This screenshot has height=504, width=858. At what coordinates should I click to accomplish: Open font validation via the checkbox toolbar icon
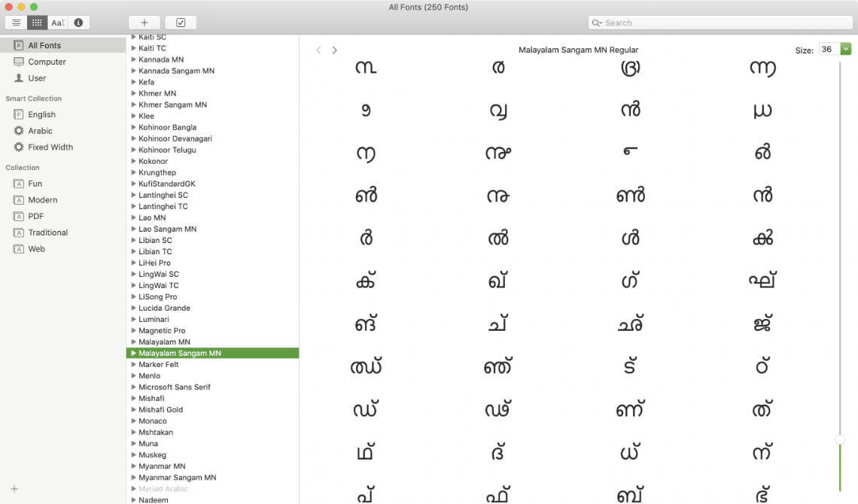(x=181, y=22)
